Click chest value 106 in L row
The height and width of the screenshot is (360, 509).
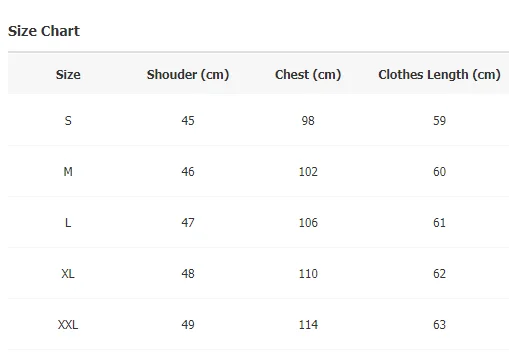pos(308,223)
